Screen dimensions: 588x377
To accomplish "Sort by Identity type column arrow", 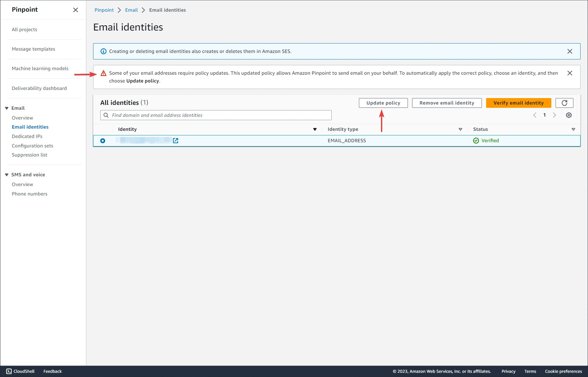I will (460, 129).
